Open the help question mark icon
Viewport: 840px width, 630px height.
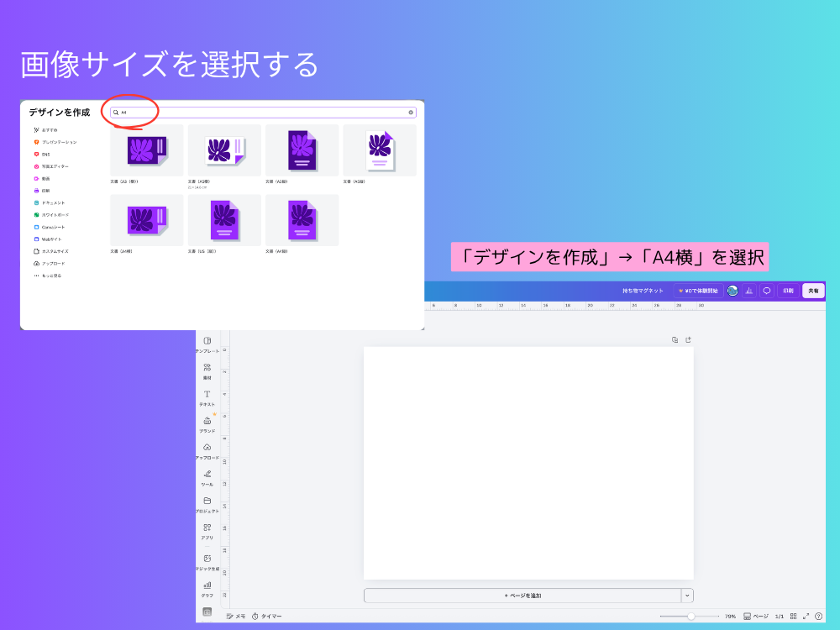[818, 616]
